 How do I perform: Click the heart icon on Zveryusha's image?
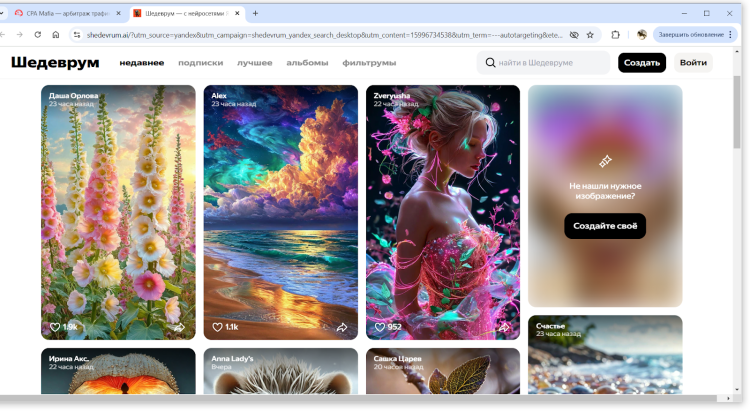[380, 327]
